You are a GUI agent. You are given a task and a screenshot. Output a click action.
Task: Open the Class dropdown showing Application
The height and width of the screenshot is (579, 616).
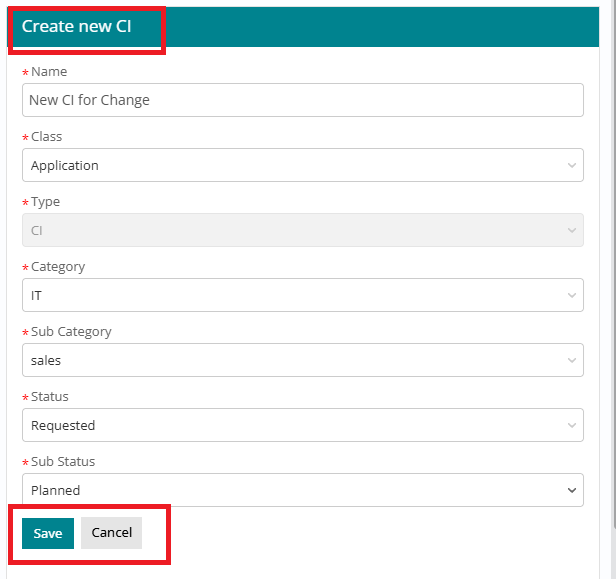pos(290,165)
